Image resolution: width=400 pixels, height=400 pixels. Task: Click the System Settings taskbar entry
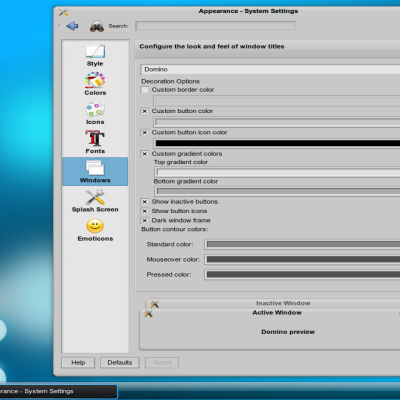pyautogui.click(x=58, y=391)
